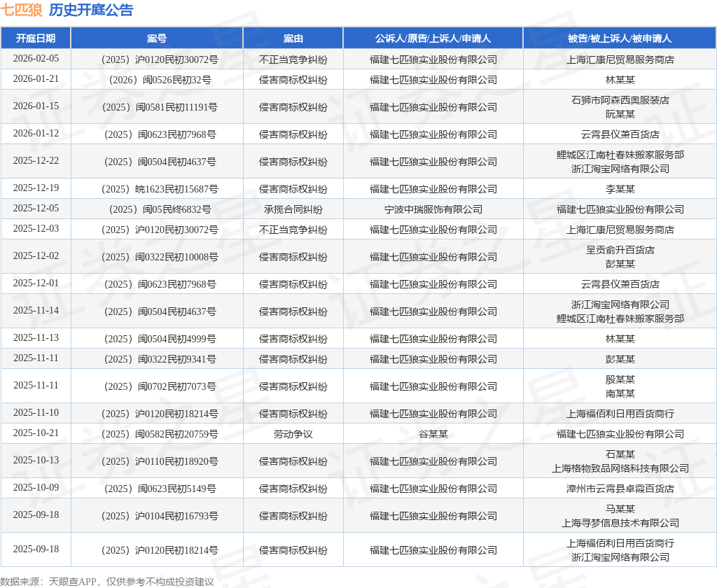717x588 pixels.
Task: Click date cell 2025-10-09
Action: [x=36, y=488]
